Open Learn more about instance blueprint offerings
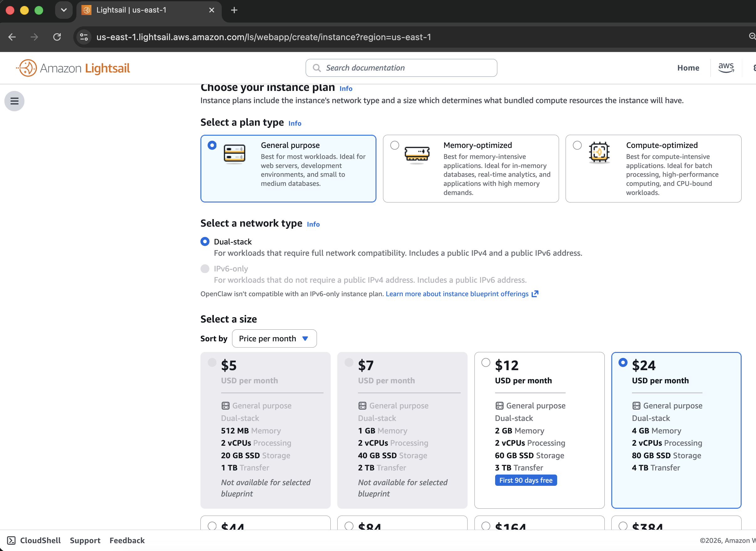This screenshot has height=551, width=756. [457, 293]
